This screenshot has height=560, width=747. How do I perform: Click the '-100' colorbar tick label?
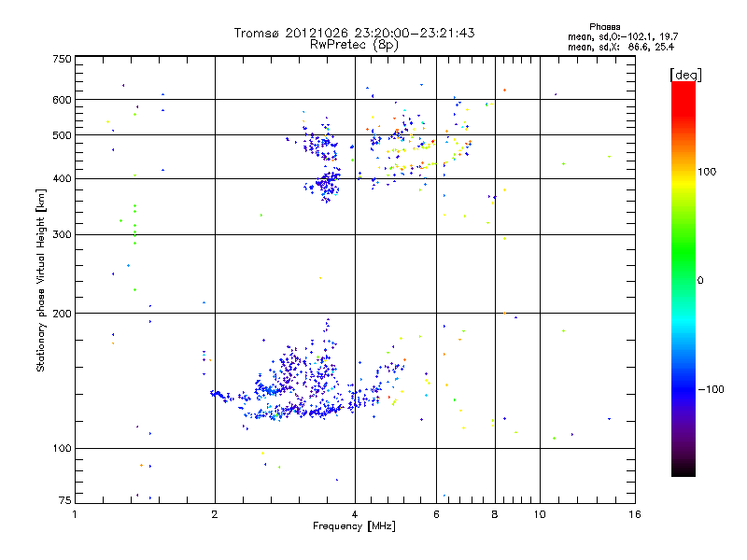coord(711,389)
